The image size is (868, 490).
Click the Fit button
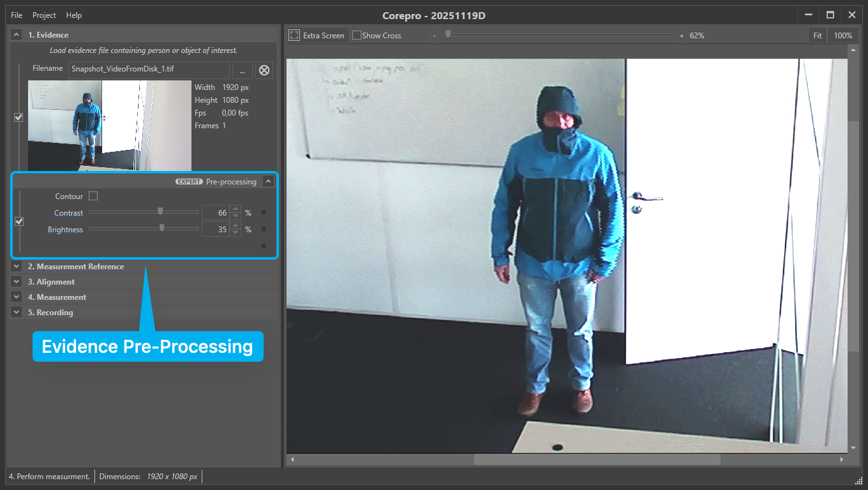tap(818, 35)
